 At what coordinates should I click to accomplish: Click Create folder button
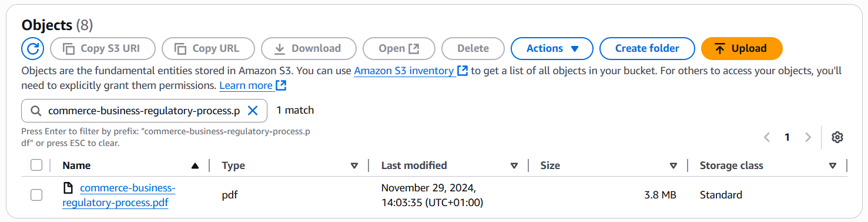[647, 48]
